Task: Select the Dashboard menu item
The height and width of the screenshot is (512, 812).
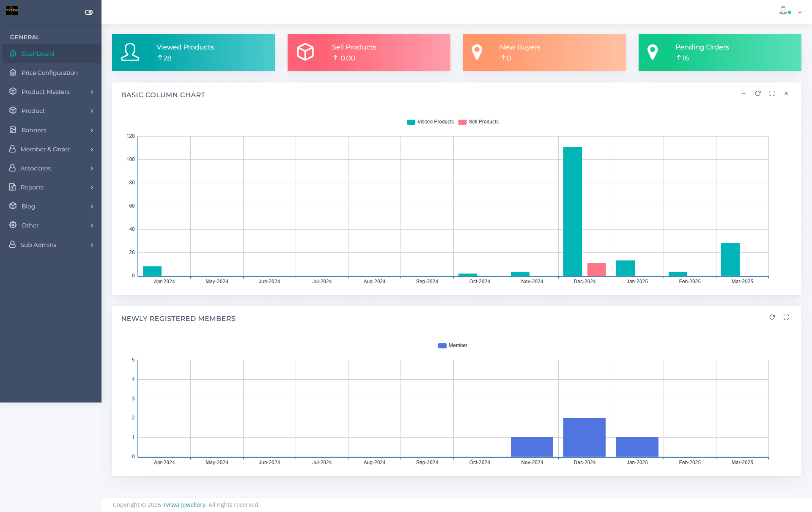Action: click(x=38, y=54)
